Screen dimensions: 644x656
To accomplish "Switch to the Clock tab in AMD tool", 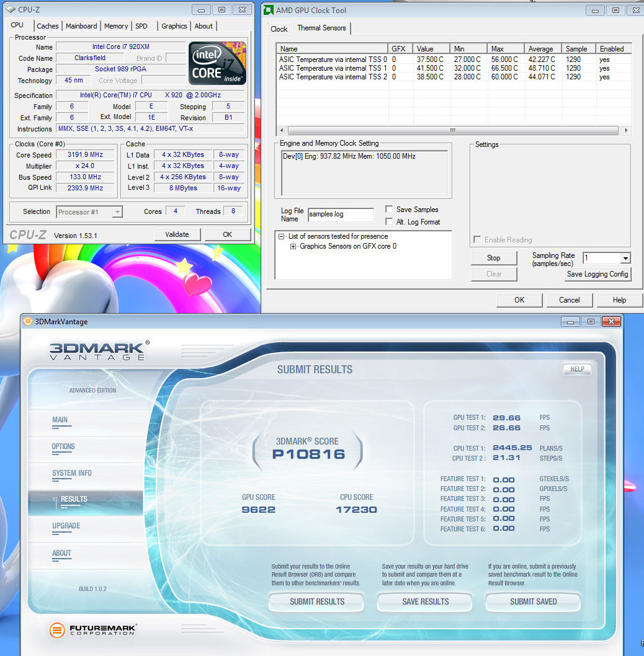I will point(279,29).
